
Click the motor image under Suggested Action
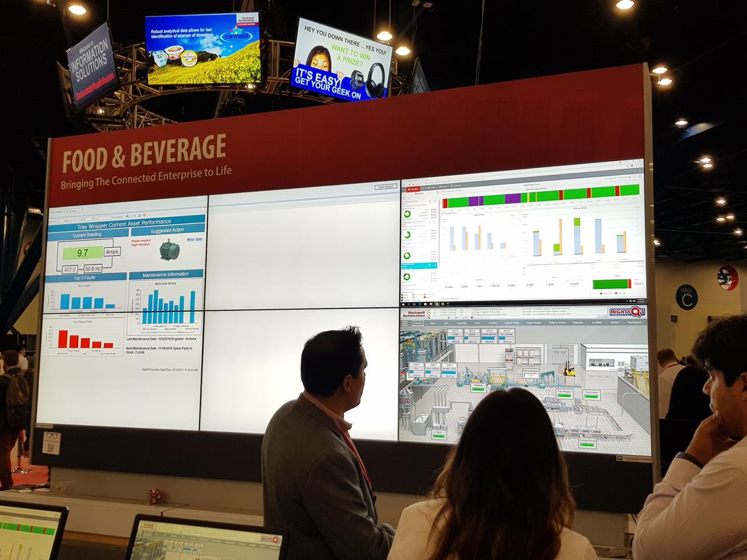[x=169, y=250]
